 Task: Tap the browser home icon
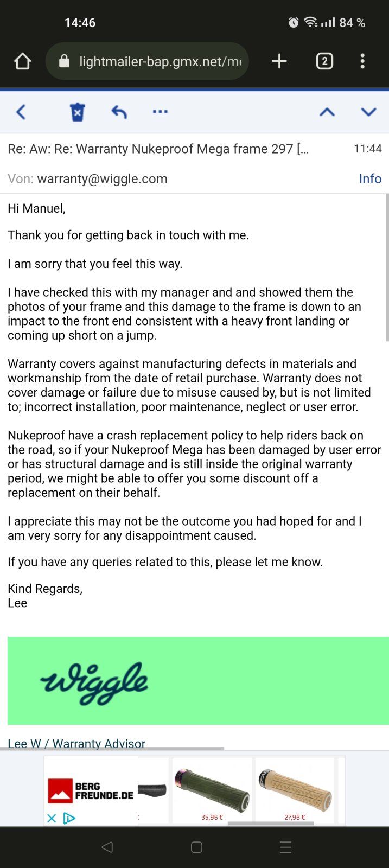click(22, 61)
